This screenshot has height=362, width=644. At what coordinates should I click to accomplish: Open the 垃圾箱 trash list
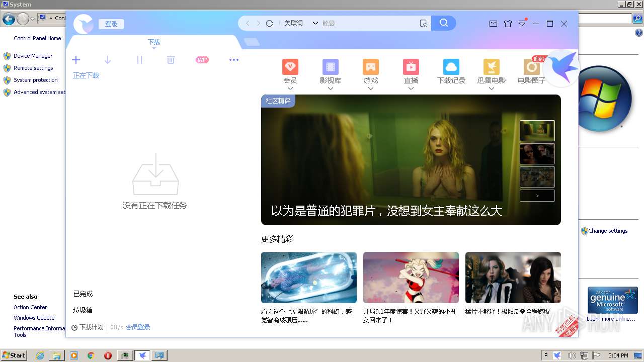(83, 310)
